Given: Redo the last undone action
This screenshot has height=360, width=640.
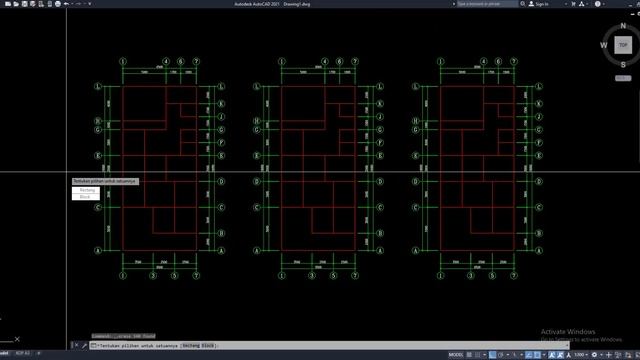Looking at the screenshot, I should tap(78, 4).
